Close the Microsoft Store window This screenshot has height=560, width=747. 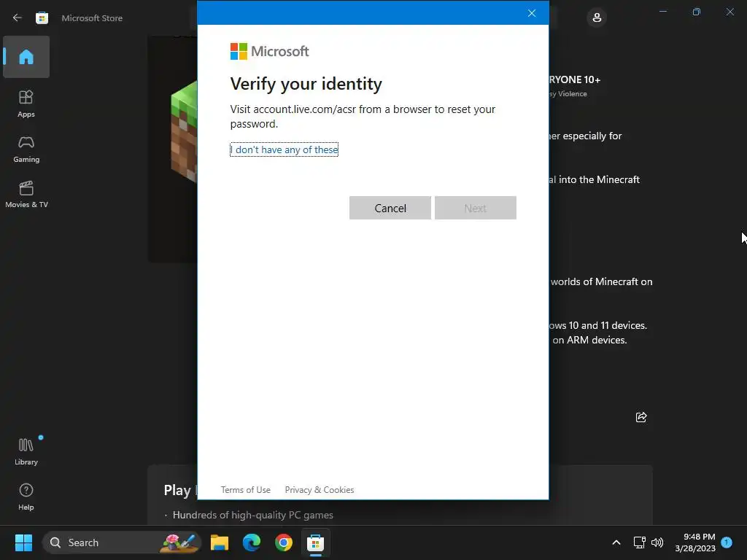pyautogui.click(x=729, y=12)
